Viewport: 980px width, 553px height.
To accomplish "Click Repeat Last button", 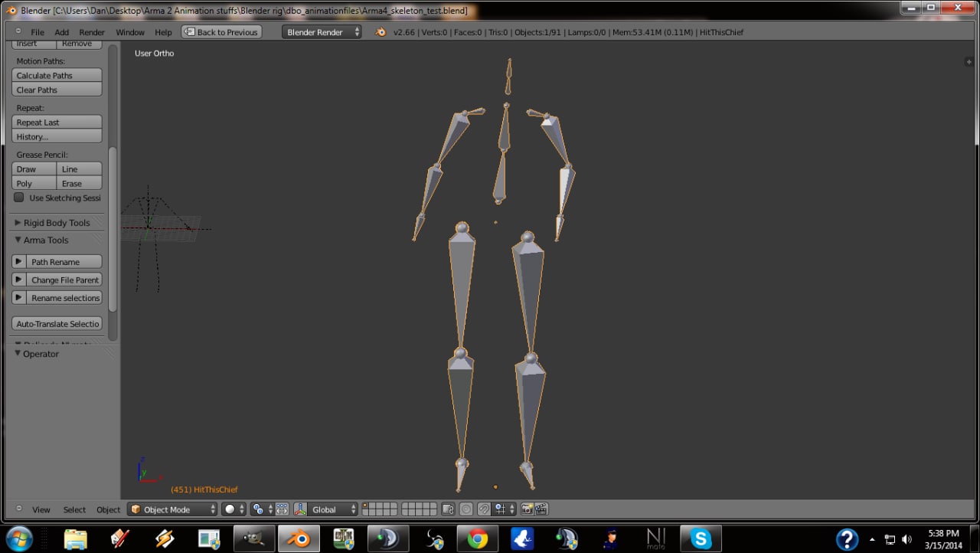I will click(57, 123).
